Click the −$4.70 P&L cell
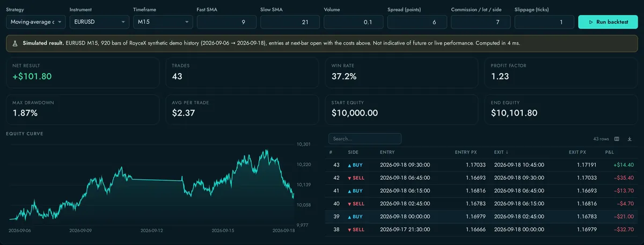 (x=626, y=204)
